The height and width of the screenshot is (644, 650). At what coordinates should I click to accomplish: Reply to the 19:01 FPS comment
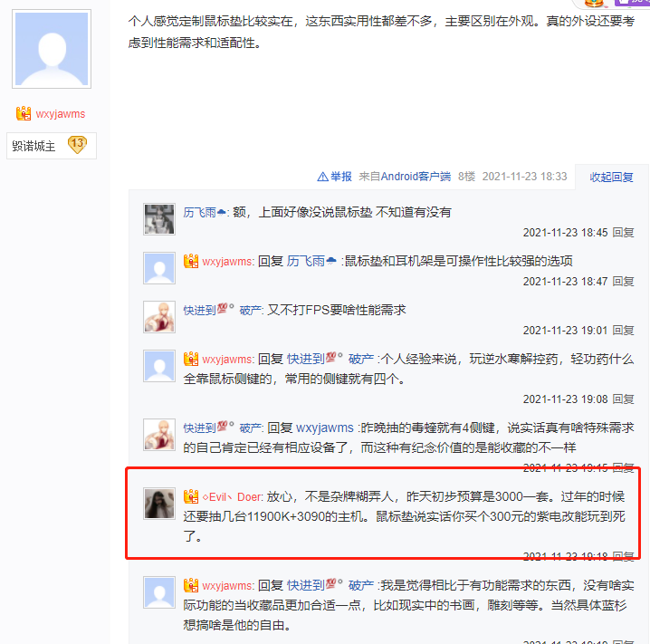(x=624, y=331)
